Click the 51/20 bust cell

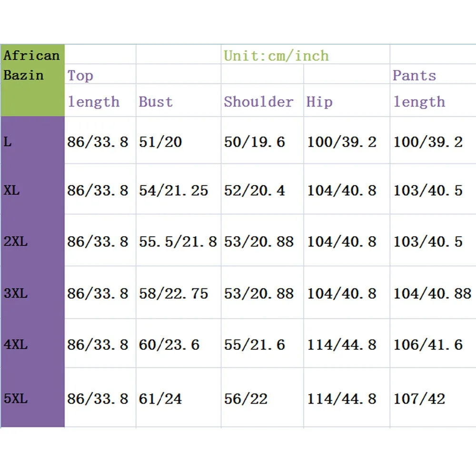point(160,142)
